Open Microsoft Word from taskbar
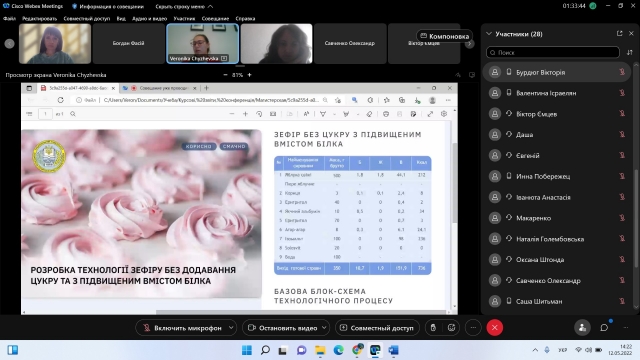The height and width of the screenshot is (360, 640). pos(393,350)
